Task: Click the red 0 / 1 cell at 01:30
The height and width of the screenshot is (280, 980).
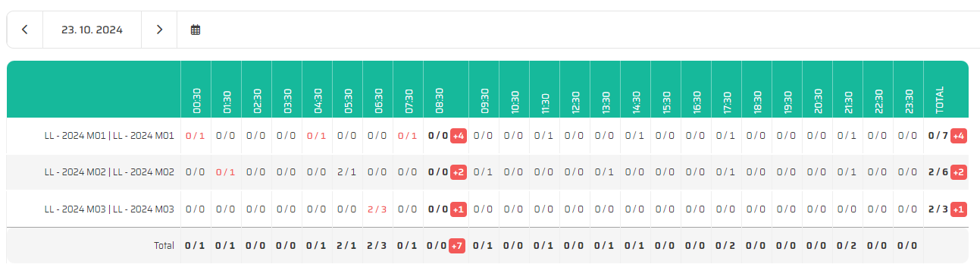Action: pyautogui.click(x=226, y=172)
